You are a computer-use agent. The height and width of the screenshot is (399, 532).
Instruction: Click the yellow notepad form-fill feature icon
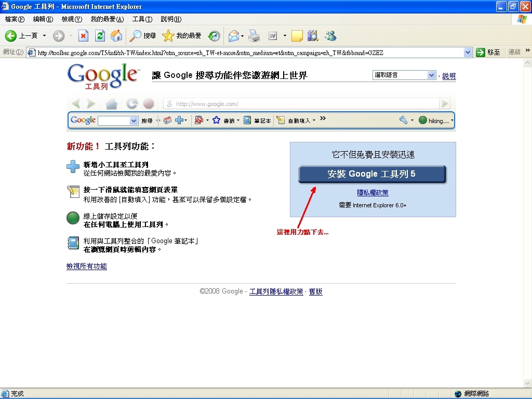coord(73,192)
